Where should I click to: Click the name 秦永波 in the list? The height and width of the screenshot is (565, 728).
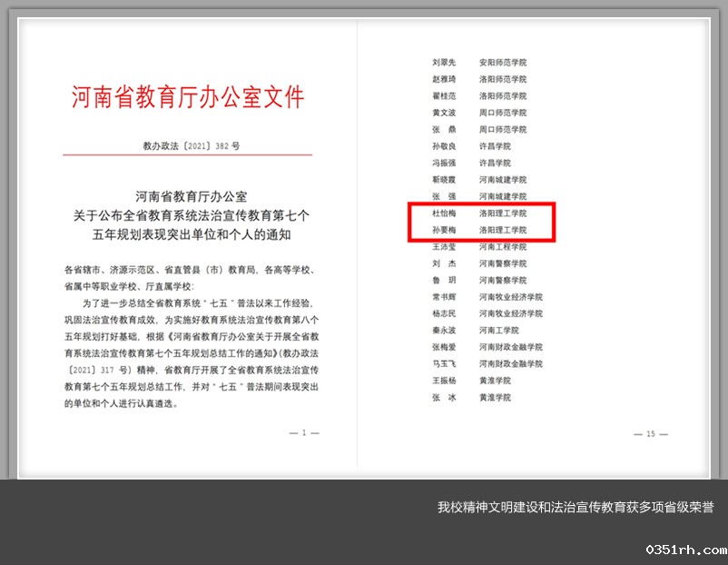click(444, 331)
